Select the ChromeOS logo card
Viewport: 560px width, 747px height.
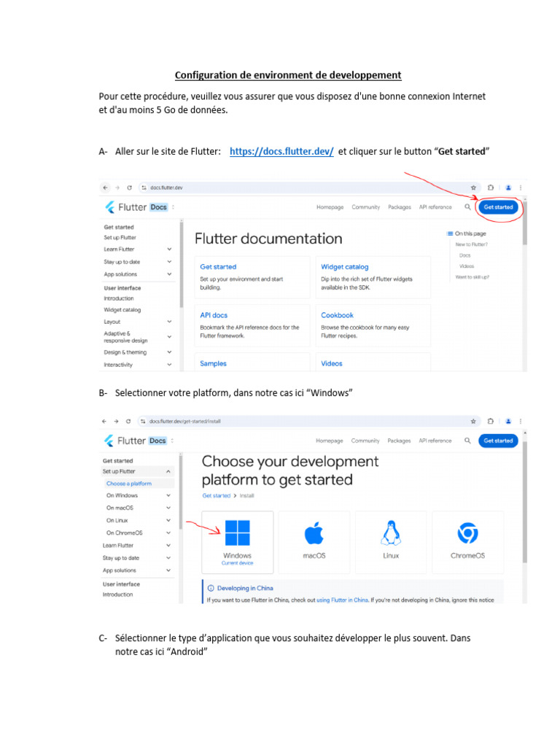[x=467, y=542]
